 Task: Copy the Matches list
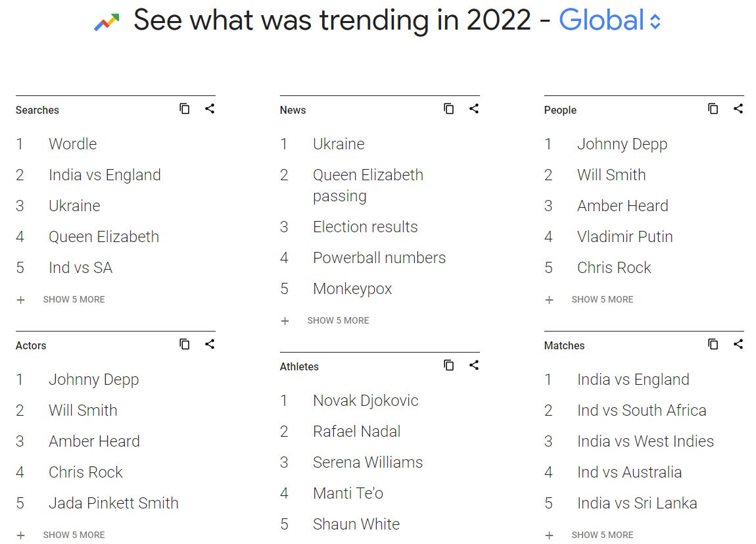point(713,344)
